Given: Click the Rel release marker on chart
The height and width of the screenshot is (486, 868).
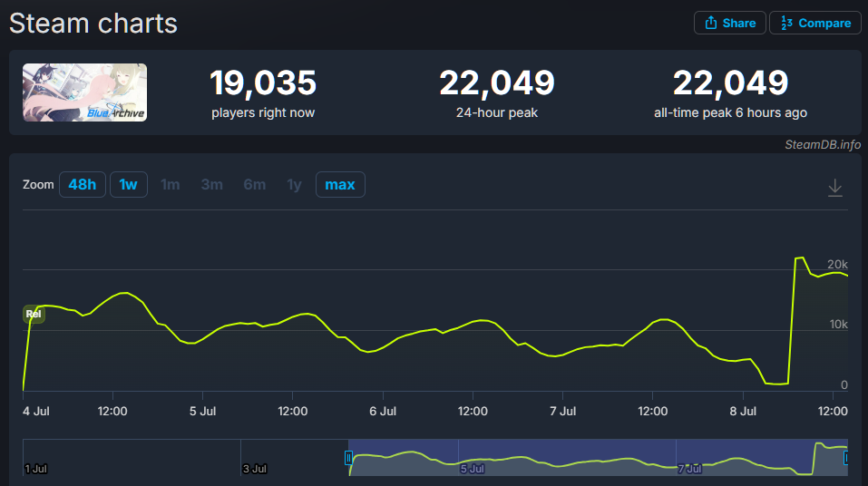Looking at the screenshot, I should (x=34, y=314).
